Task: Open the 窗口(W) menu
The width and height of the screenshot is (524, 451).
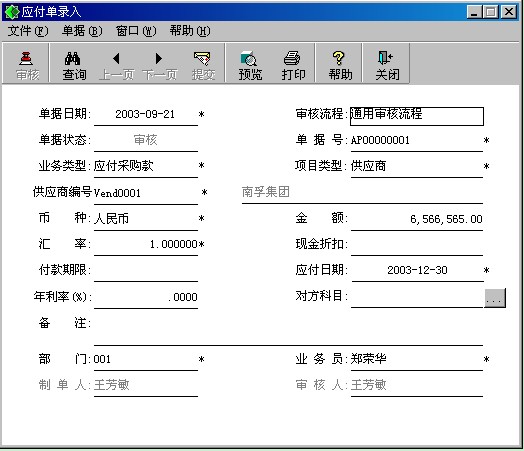Action: pos(136,31)
